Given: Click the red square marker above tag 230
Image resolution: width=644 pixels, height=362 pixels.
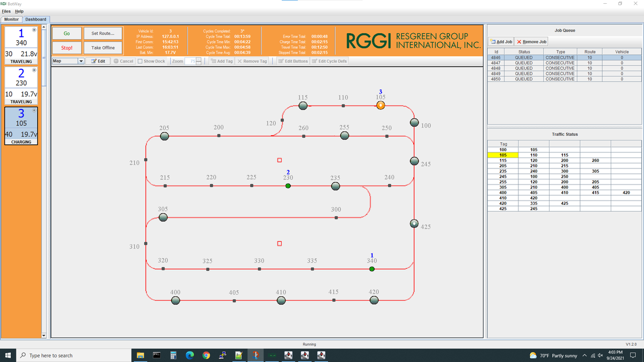Looking at the screenshot, I should pyautogui.click(x=280, y=160).
